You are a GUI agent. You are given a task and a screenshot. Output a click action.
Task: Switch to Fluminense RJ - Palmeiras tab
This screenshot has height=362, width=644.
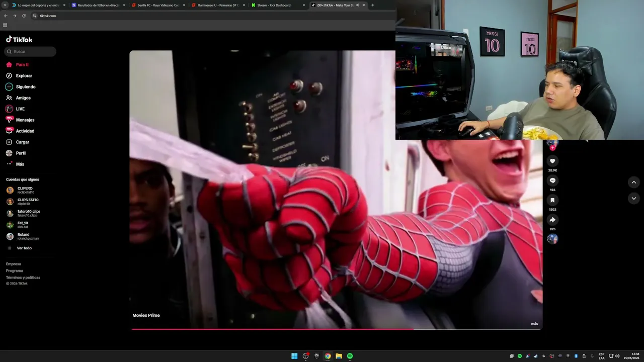[217, 5]
